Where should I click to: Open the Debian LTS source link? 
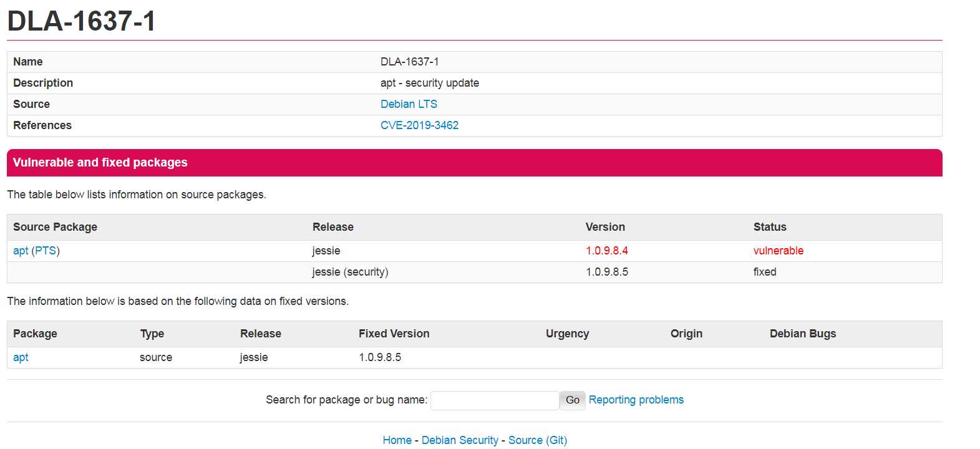click(x=409, y=104)
